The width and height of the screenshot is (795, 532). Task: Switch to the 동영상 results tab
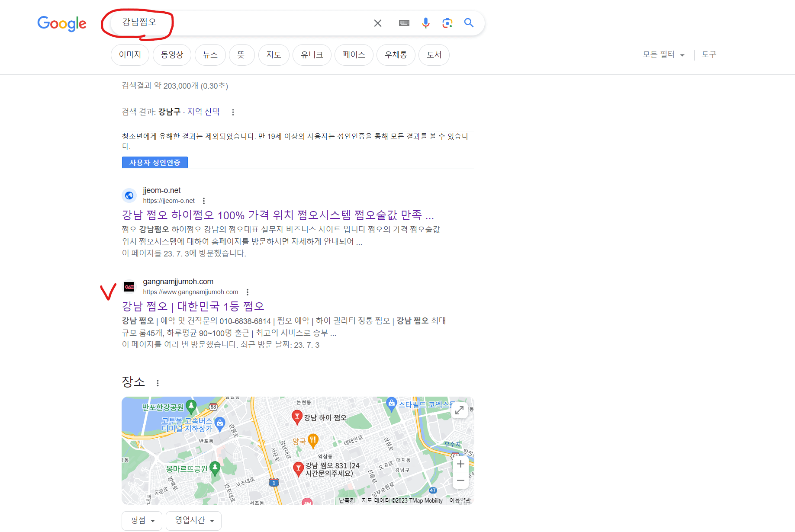(172, 55)
